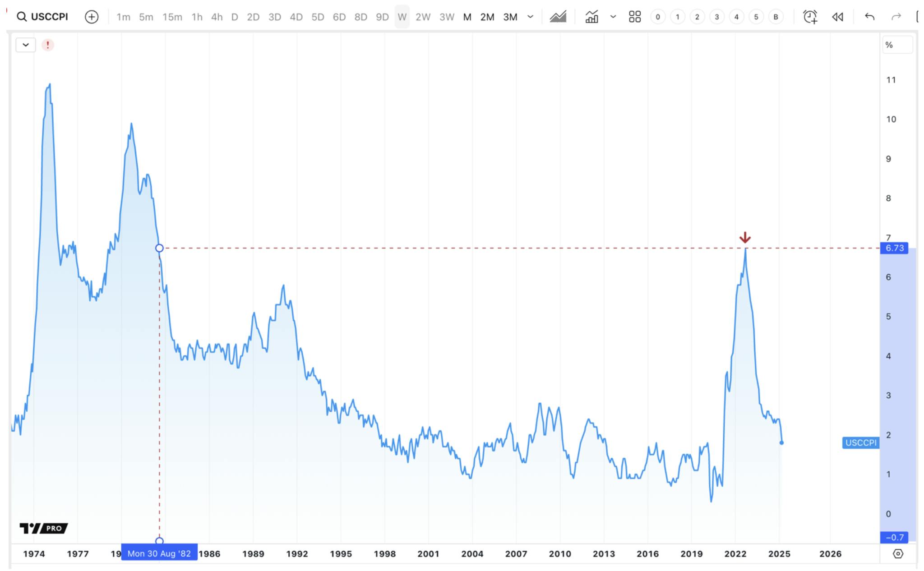
Task: Create an alert with the clock-plus icon
Action: click(809, 17)
